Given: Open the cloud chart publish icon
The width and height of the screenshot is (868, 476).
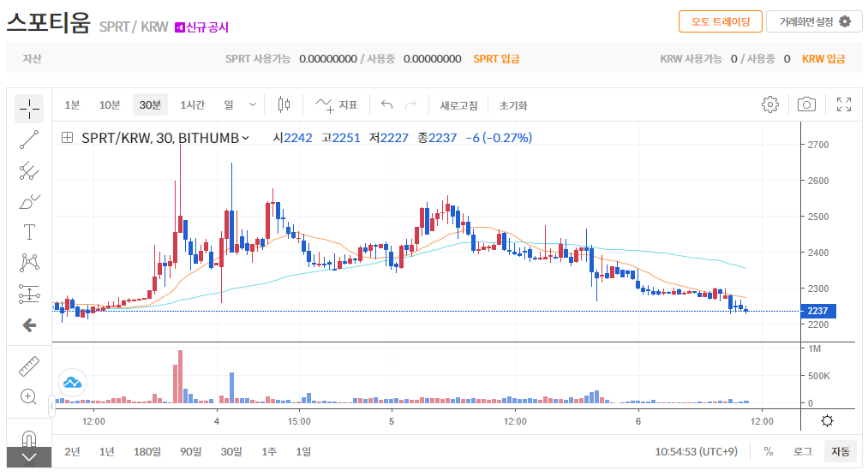Looking at the screenshot, I should tap(73, 383).
